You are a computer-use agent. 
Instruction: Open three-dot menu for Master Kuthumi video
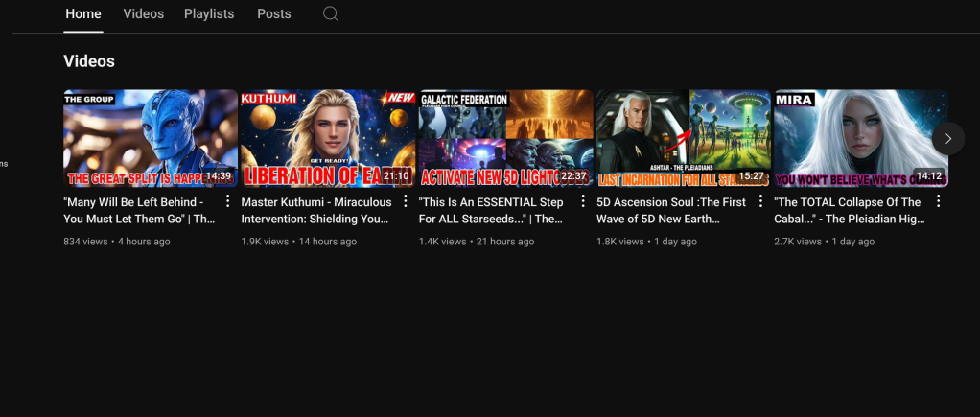(406, 202)
